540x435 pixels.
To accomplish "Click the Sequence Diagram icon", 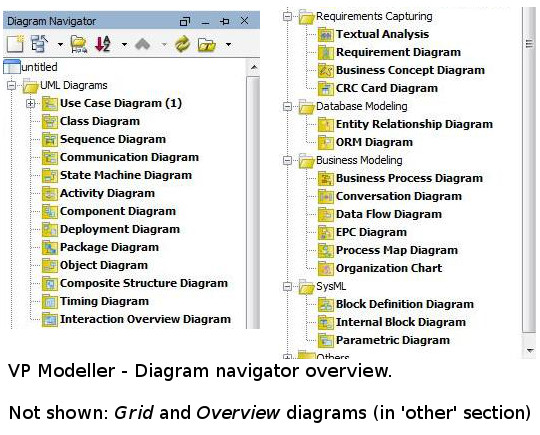I will 50,139.
